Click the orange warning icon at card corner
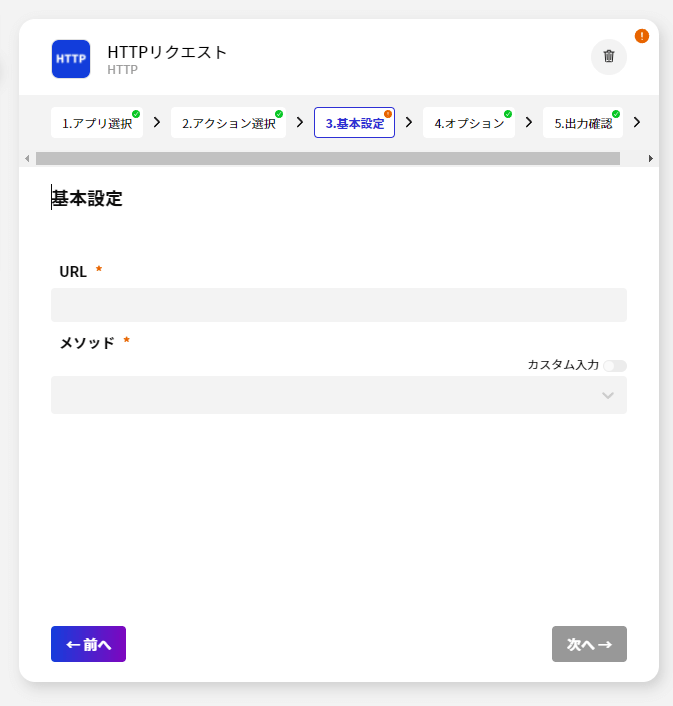Screen dimensions: 673x706 point(642,36)
